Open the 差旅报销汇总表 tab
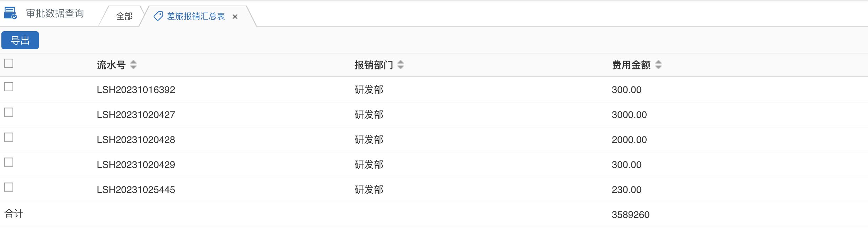Viewport: 868px width, 236px height. click(196, 16)
